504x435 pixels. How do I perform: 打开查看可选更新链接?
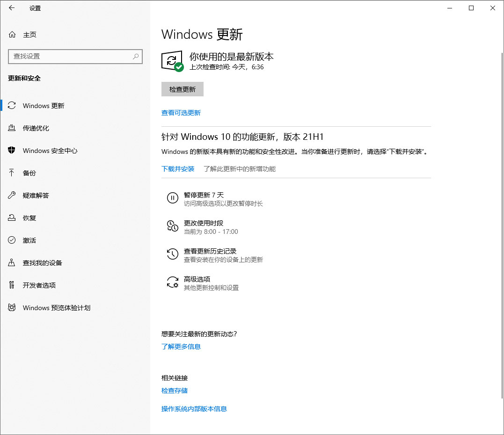pos(181,112)
